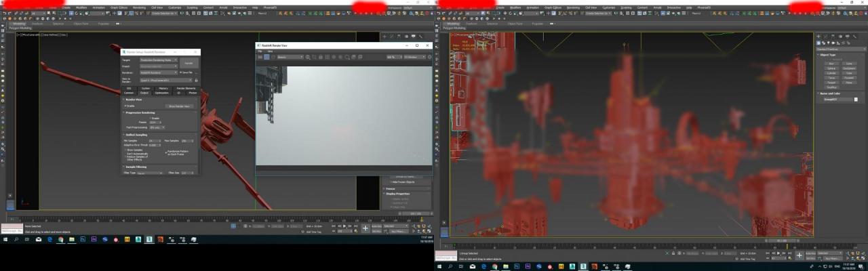Click the Create panel plus icon in left window command panel
The image size is (868, 271).
(384, 37)
